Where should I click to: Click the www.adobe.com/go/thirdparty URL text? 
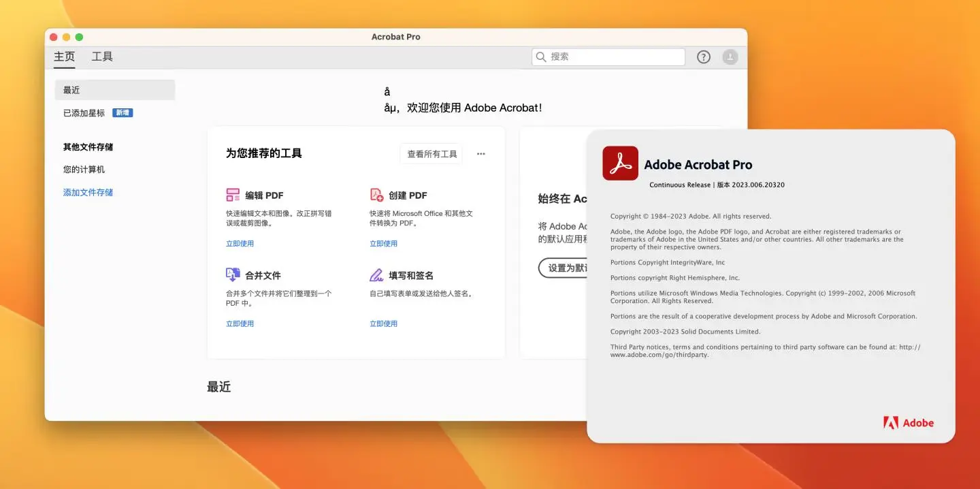659,355
